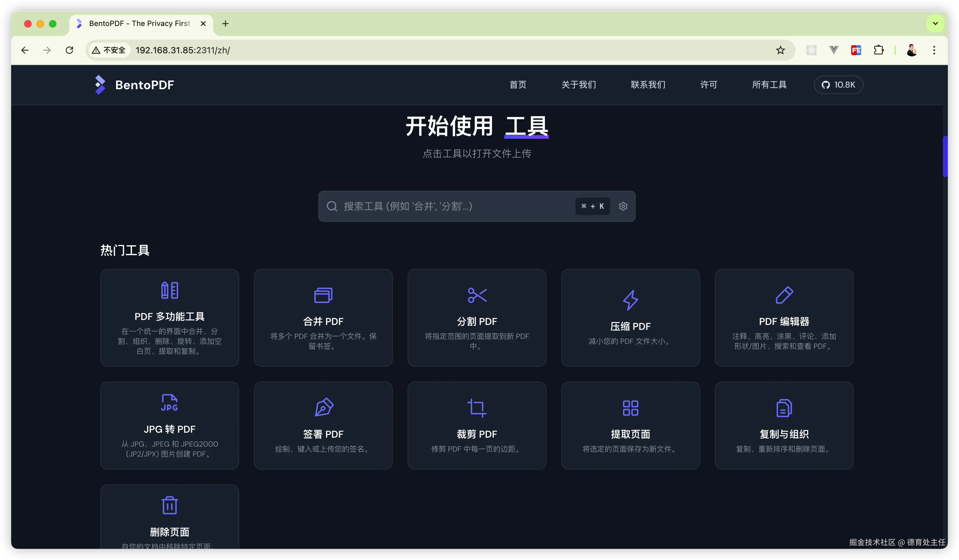Go to 首页 in the navigation

click(518, 85)
